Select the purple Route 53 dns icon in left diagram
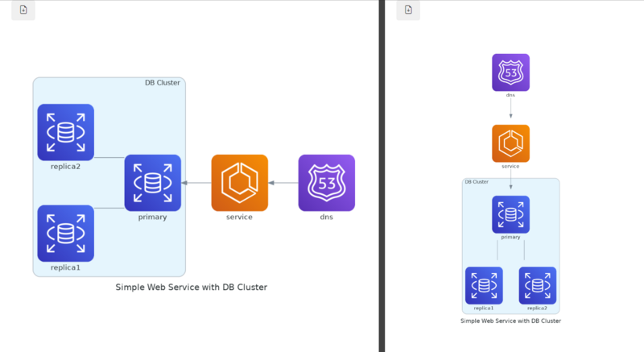 point(326,183)
